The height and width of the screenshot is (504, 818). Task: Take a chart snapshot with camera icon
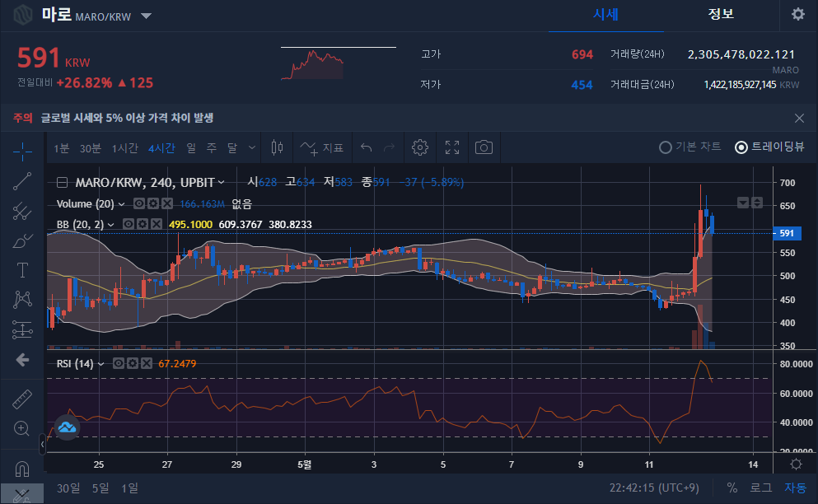(484, 147)
